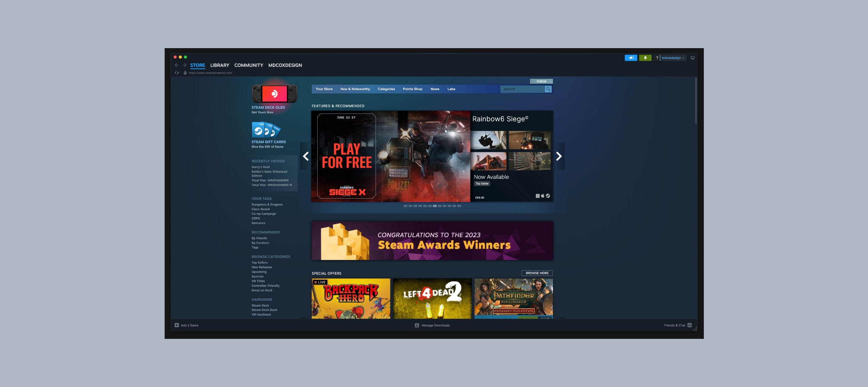Show previous featured game in carousel
The image size is (868, 387).
pos(306,156)
